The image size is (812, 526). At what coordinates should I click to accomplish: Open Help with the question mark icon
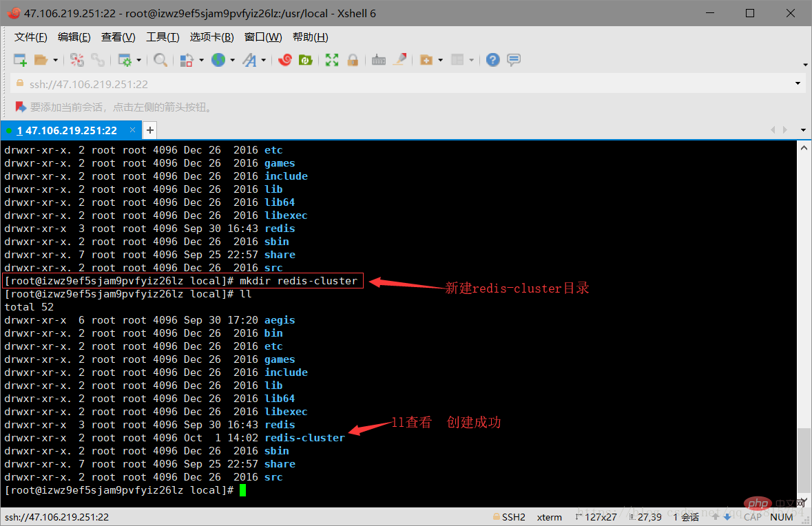(493, 60)
